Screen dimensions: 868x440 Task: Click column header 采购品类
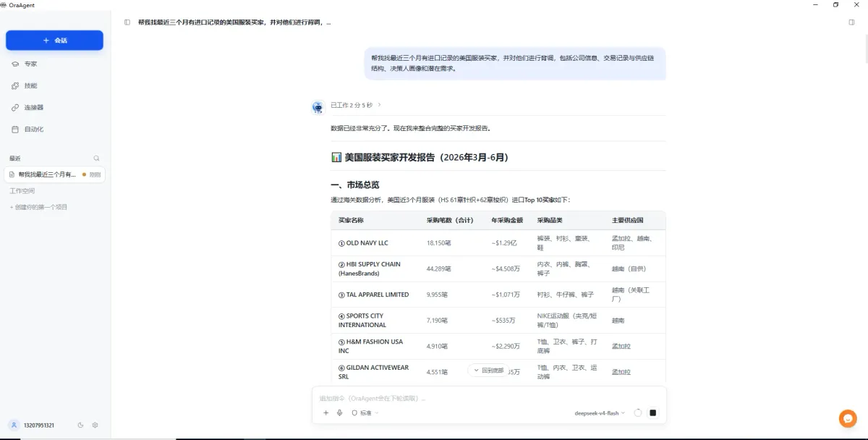550,220
